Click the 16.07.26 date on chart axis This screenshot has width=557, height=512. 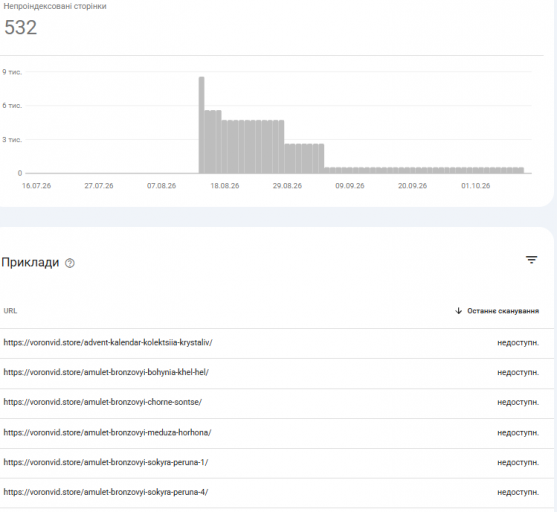point(37,186)
